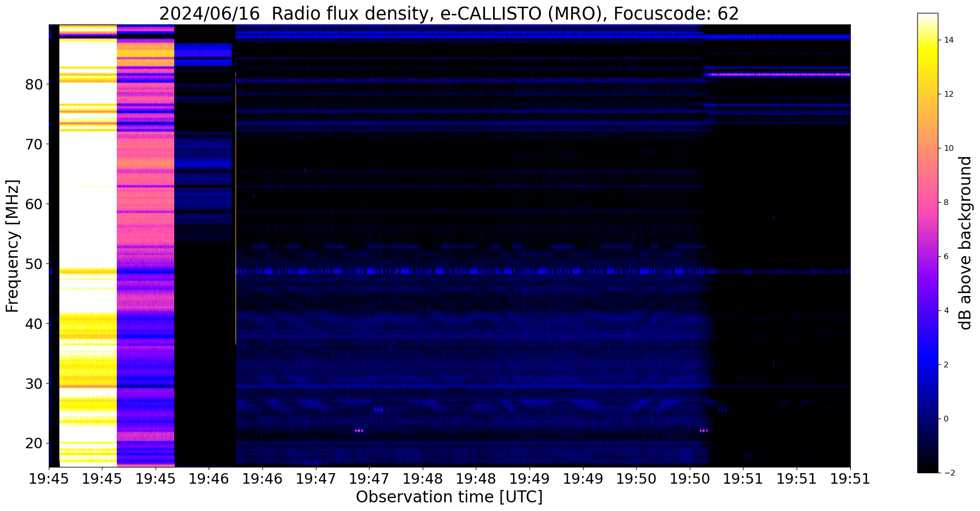Select the 70 tick on the frequency axis
The height and width of the screenshot is (511, 980).
(34, 144)
